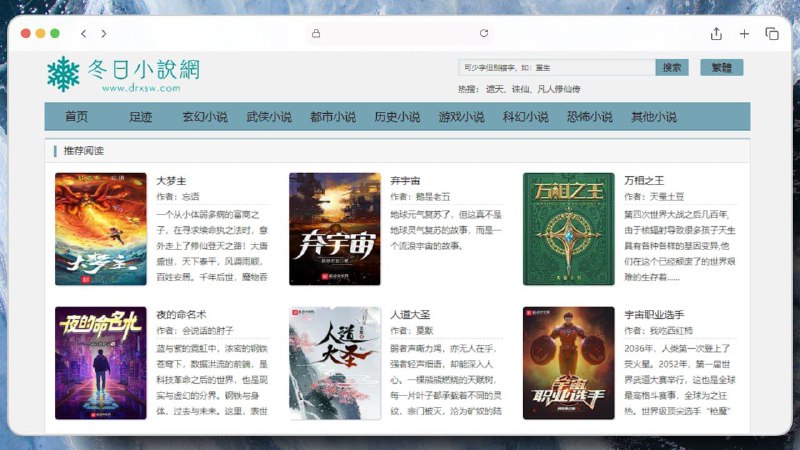
Task: Add a new tab with plus icon
Action: 744,34
